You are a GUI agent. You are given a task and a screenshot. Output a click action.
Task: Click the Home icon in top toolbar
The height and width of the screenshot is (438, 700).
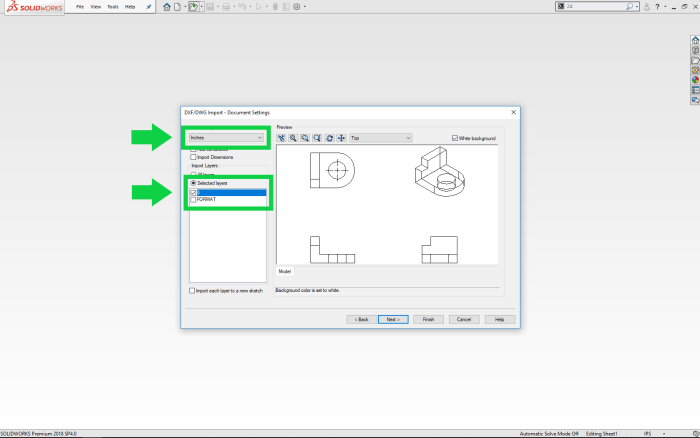[x=167, y=7]
